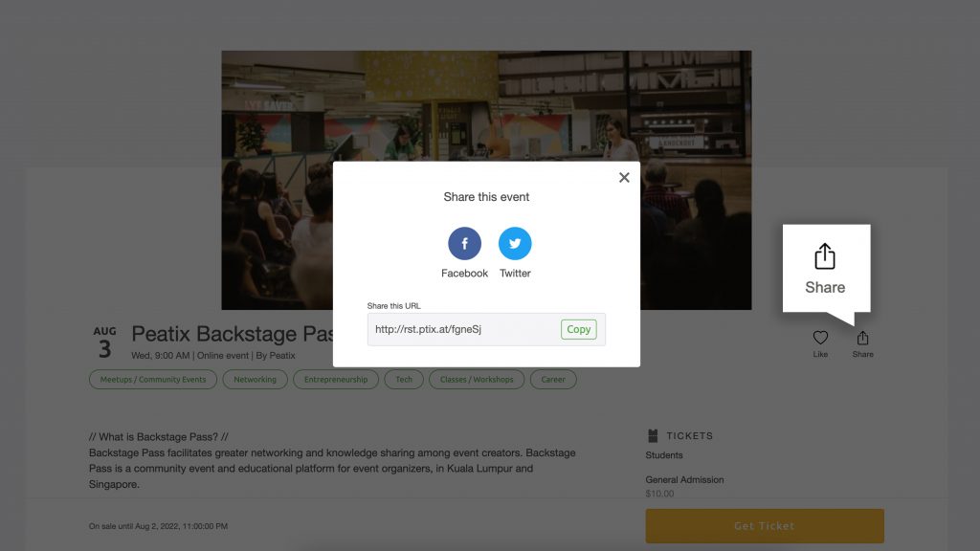This screenshot has width=980, height=551.
Task: Click the Get Ticket button
Action: click(x=765, y=526)
